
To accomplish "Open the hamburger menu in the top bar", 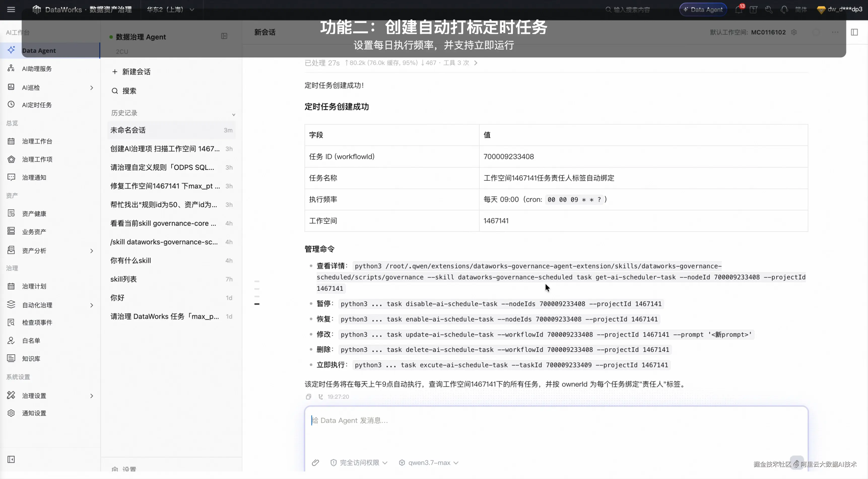I will pos(11,9).
